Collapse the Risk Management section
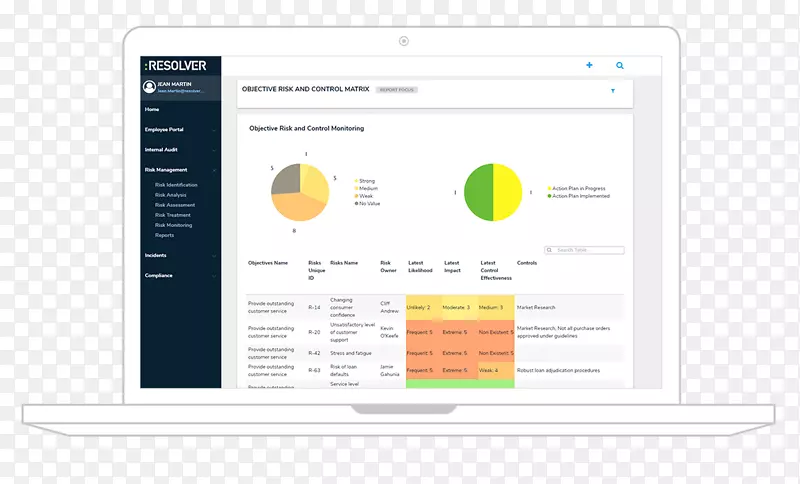This screenshot has width=800, height=484. point(215,170)
